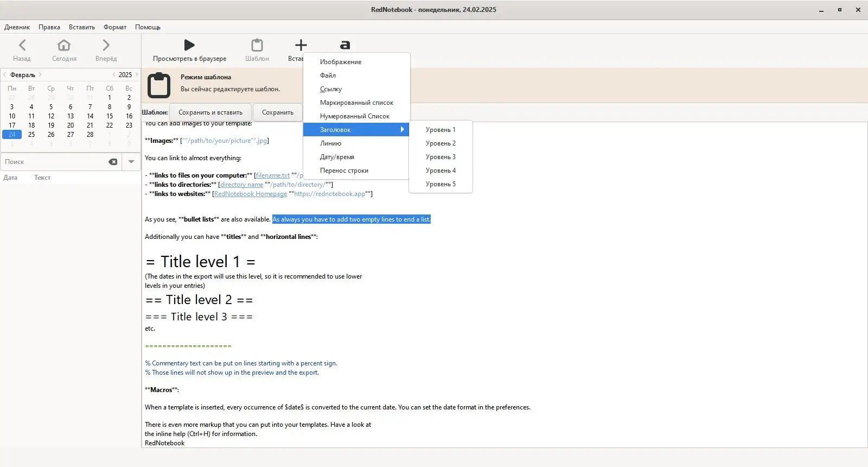Image resolution: width=868 pixels, height=467 pixels.
Task: Select February 10 in the calendar
Action: 12,116
